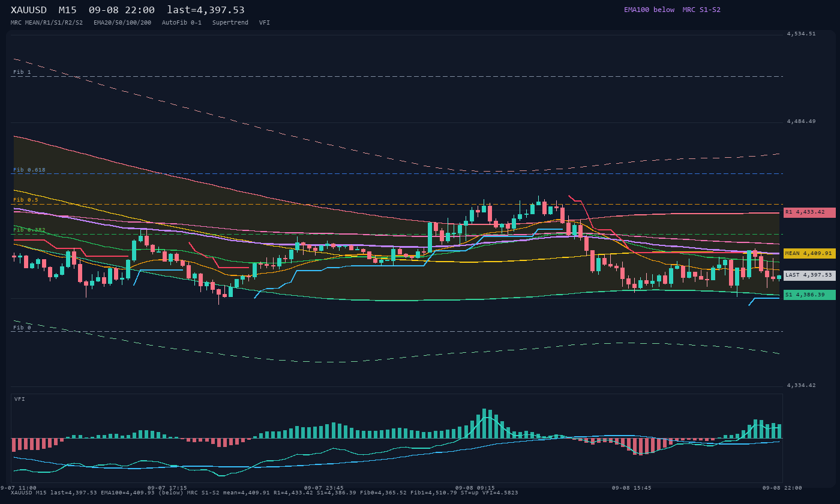Click the 09-07 23:45 time-axis label
Image resolution: width=840 pixels, height=504 pixels.
click(x=324, y=488)
